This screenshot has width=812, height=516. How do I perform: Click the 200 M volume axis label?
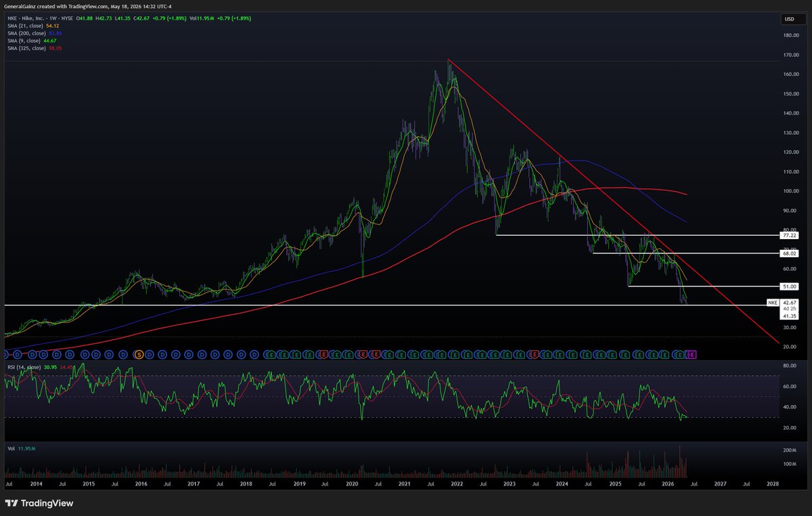pos(788,450)
